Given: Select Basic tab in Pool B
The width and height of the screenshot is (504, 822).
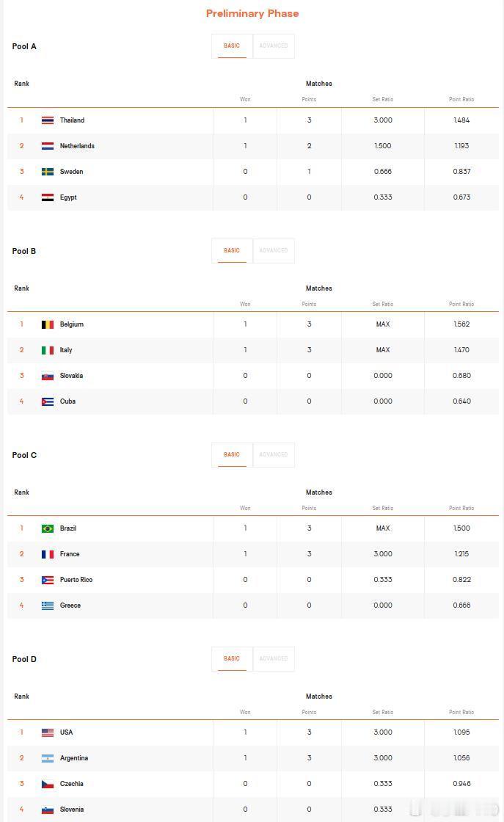Looking at the screenshot, I should (x=232, y=250).
